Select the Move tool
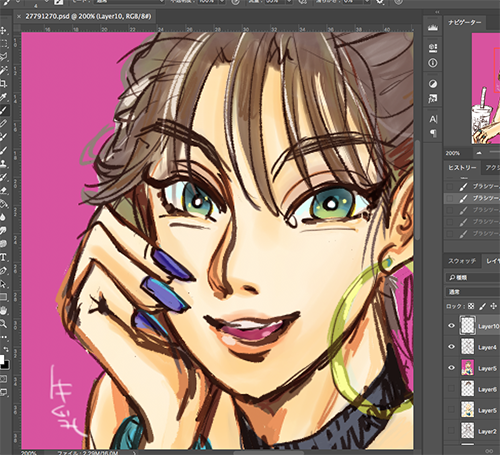 pos(4,31)
